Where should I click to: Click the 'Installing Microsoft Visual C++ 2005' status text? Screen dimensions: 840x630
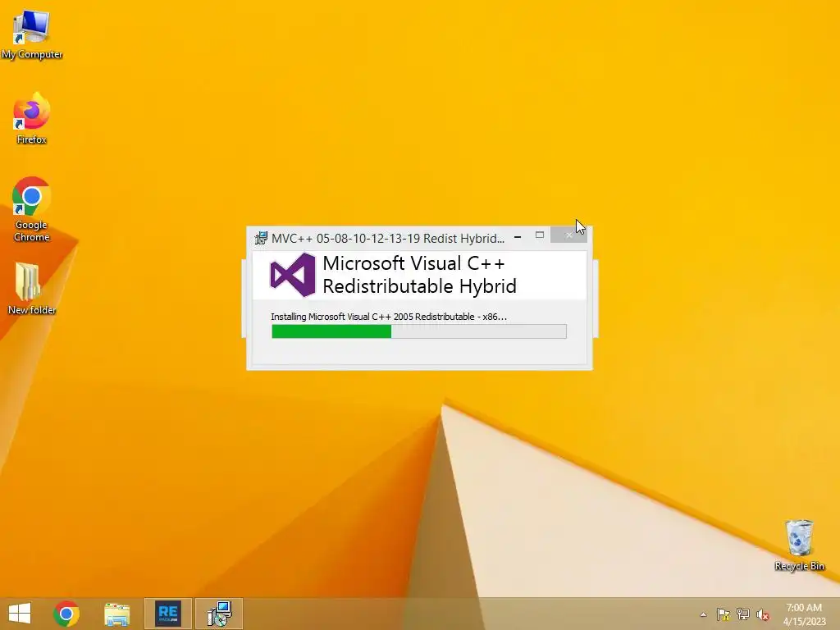pos(389,317)
